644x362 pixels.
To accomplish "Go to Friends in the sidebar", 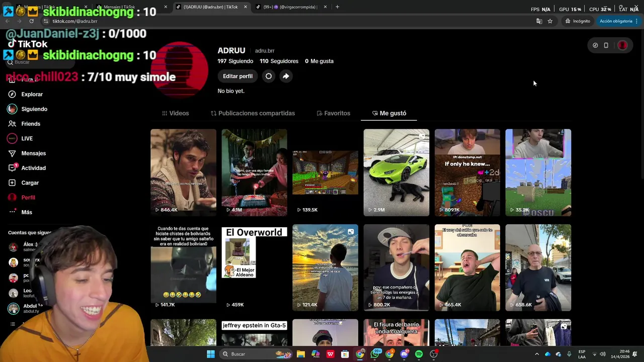I will click(x=24, y=124).
